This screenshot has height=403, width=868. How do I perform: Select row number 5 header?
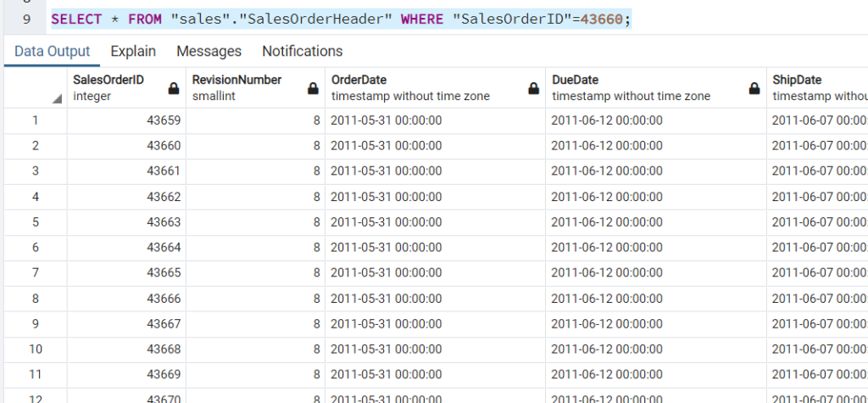[x=36, y=222]
